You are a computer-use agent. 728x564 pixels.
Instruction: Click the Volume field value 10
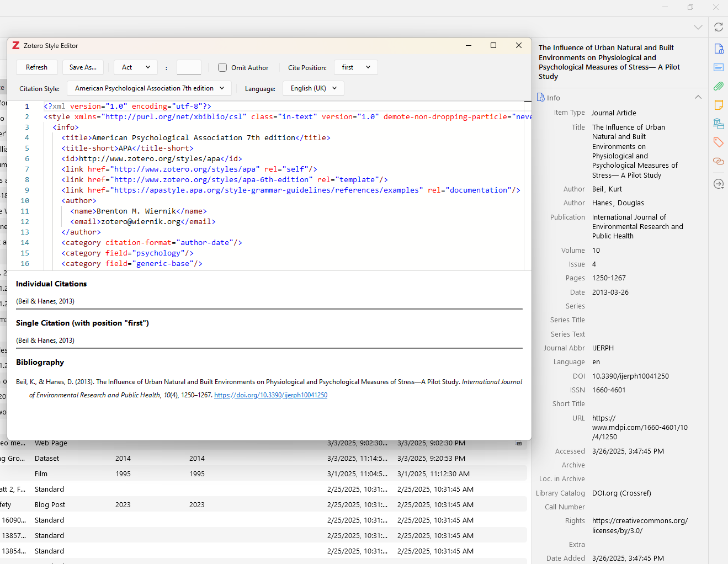[596, 251]
